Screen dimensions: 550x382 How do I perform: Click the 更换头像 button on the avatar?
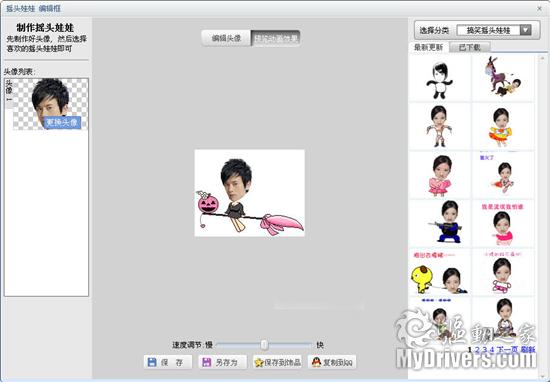point(62,122)
